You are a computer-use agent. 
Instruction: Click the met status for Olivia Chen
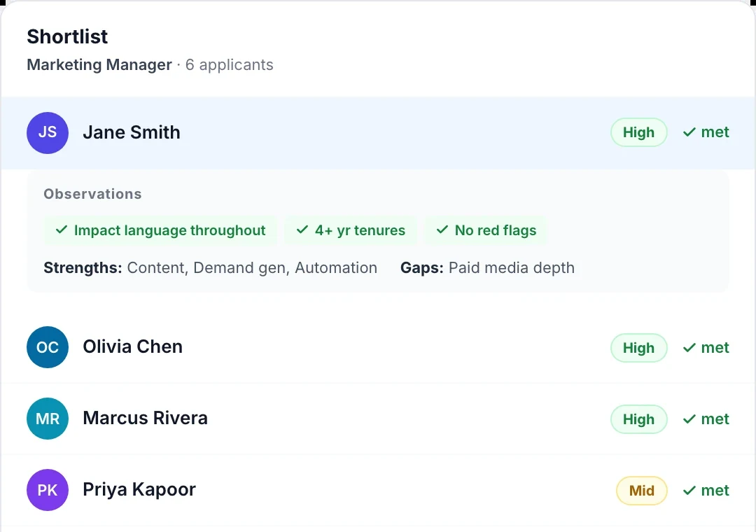click(706, 348)
